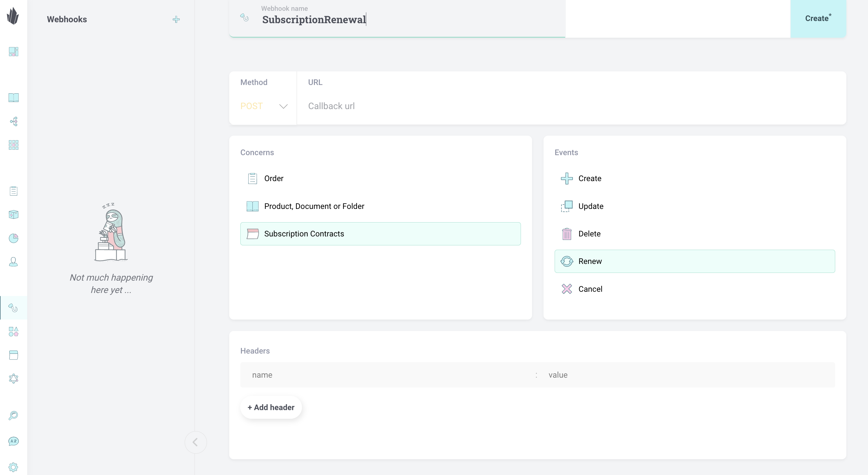The height and width of the screenshot is (475, 868).
Task: Click the Events section heading
Action: 566,152
